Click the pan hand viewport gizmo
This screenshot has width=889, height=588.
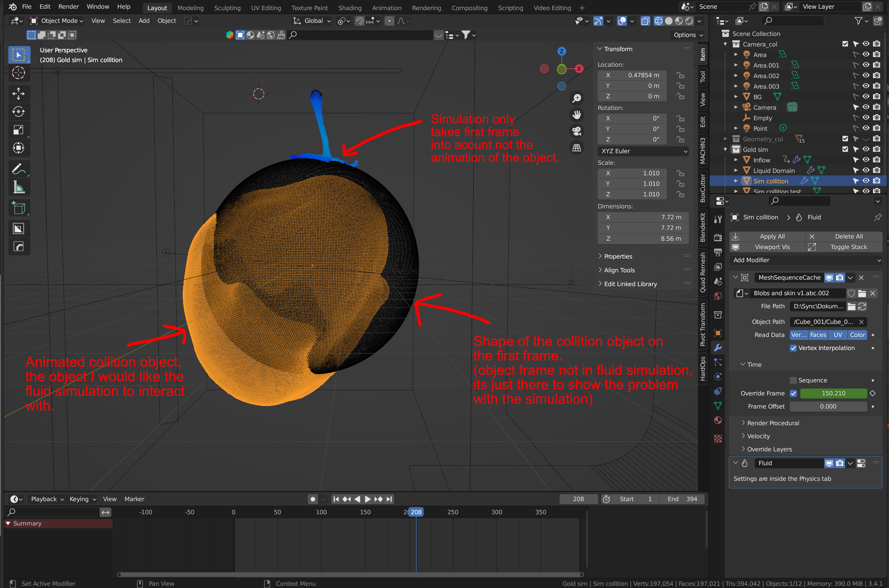[576, 115]
